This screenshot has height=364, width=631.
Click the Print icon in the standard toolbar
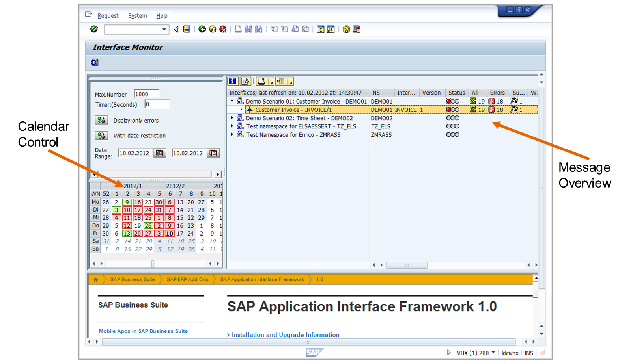[x=238, y=29]
